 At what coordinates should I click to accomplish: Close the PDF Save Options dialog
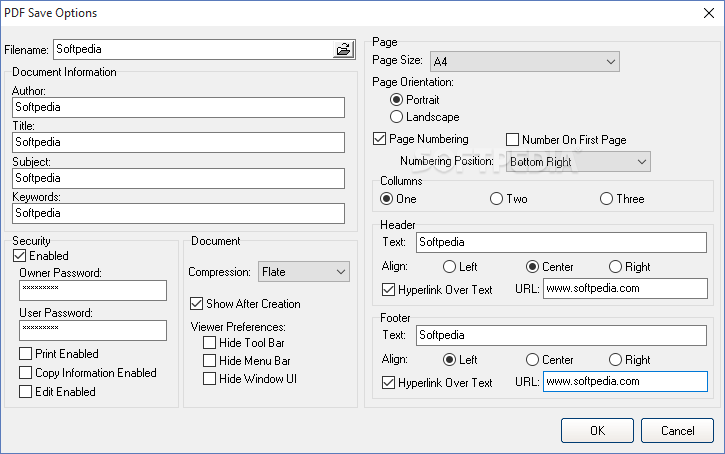point(709,13)
